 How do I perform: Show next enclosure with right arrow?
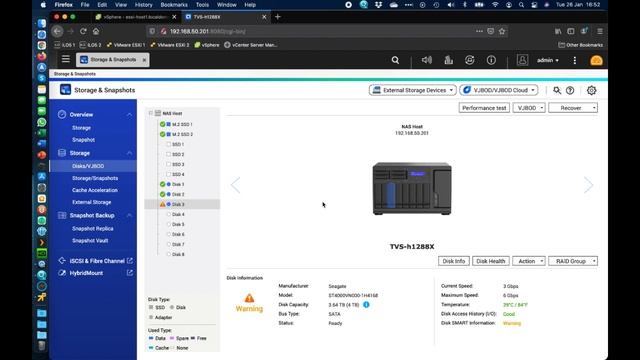coord(588,185)
